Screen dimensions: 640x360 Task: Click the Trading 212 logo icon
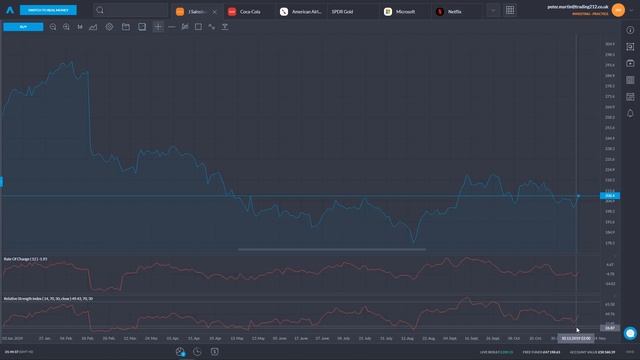(x=10, y=10)
